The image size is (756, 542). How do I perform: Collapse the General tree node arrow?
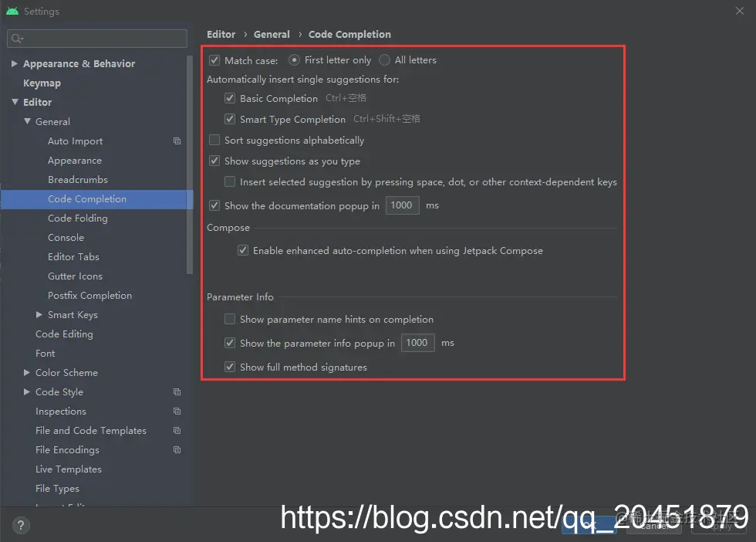[27, 121]
